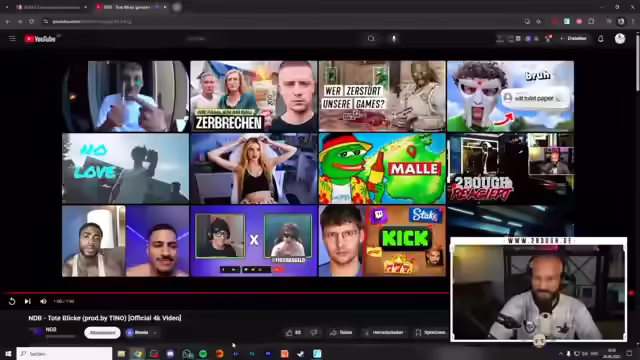Close the NDB Tote Blicke tab

pos(165,7)
